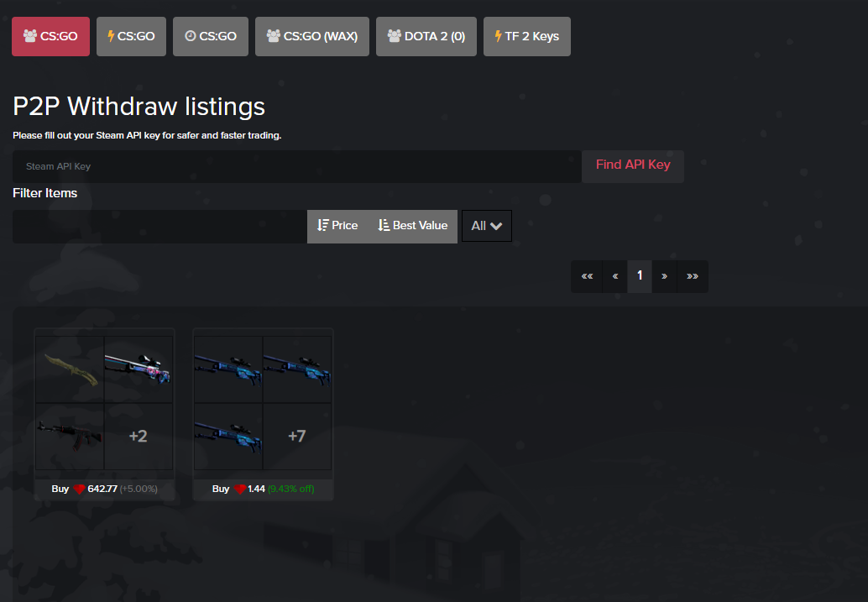Click the sort icon beside Price

pos(322,225)
